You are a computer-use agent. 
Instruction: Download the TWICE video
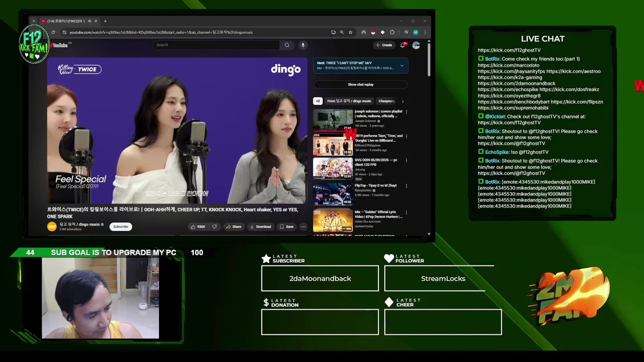261,227
